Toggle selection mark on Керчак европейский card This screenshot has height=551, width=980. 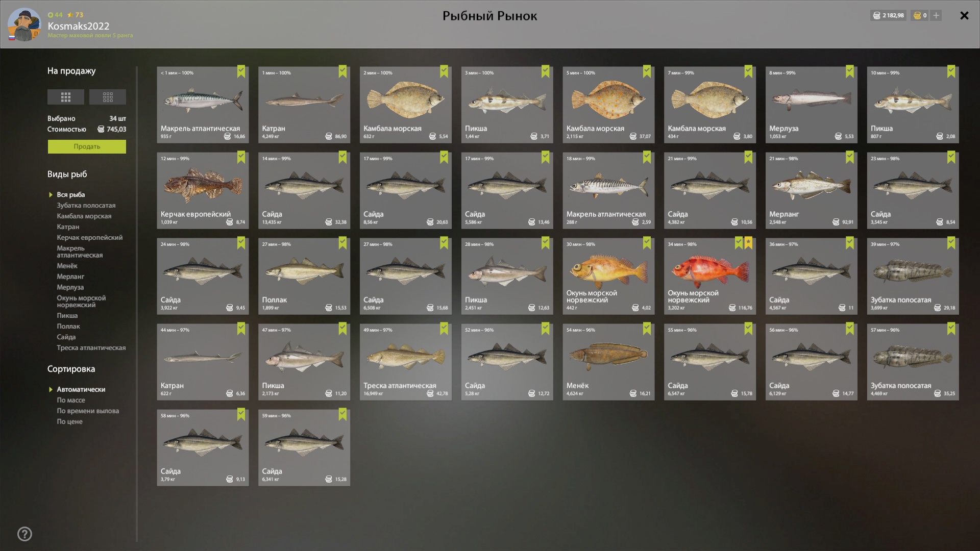pos(241,157)
